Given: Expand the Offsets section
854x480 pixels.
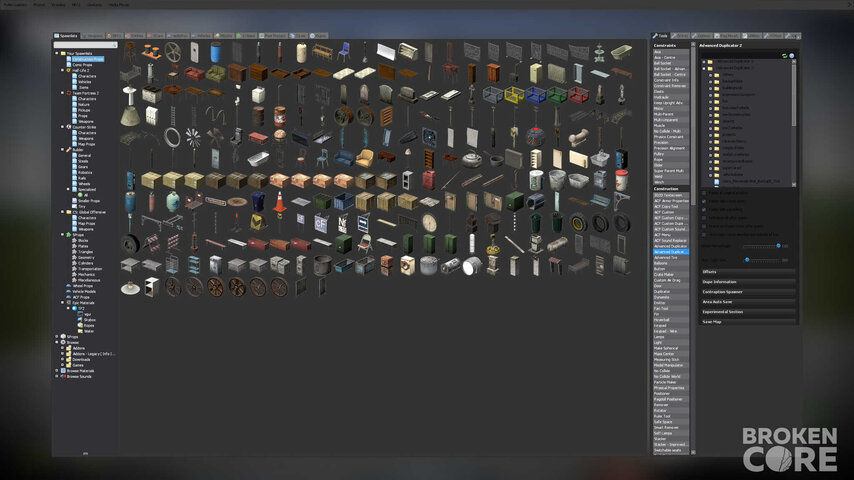Looking at the screenshot, I should point(748,272).
